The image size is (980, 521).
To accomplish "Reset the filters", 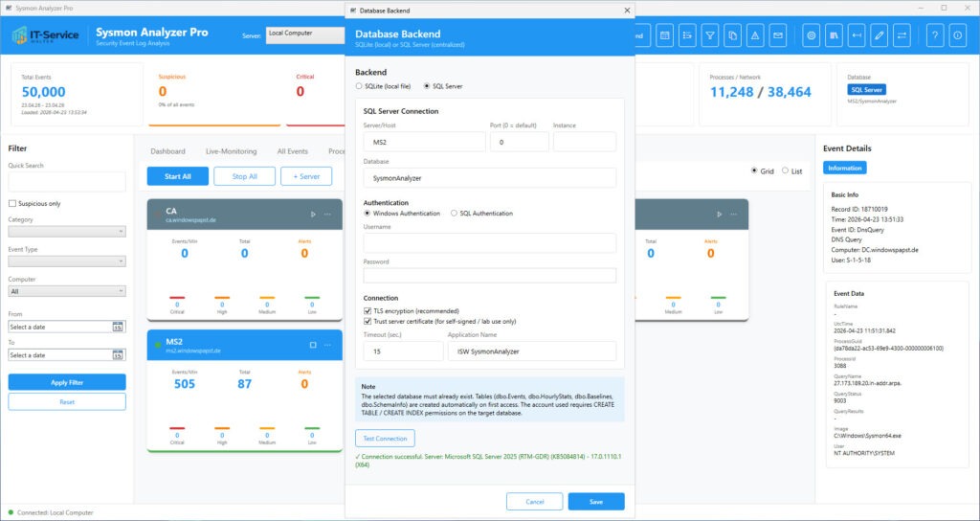I will [67, 401].
